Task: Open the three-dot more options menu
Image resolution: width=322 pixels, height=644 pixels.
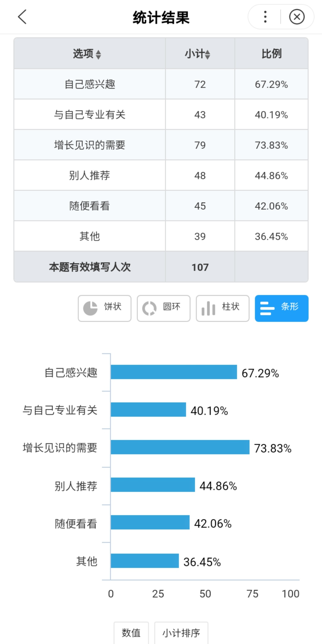Action: coord(265,17)
